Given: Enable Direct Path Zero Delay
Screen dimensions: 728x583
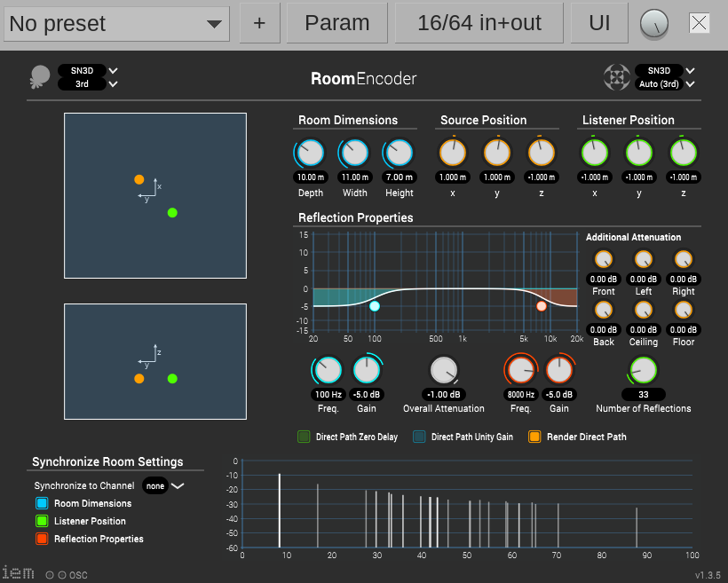Looking at the screenshot, I should [304, 437].
